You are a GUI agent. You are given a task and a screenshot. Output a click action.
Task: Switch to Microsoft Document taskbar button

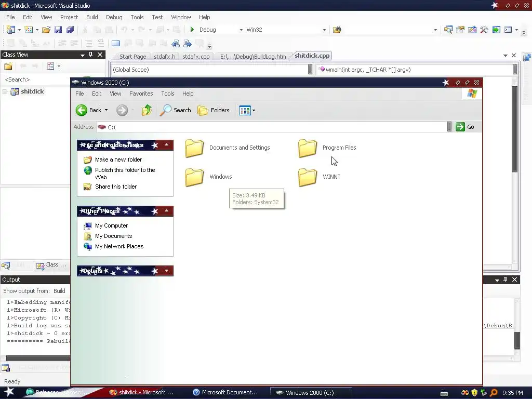pos(225,393)
